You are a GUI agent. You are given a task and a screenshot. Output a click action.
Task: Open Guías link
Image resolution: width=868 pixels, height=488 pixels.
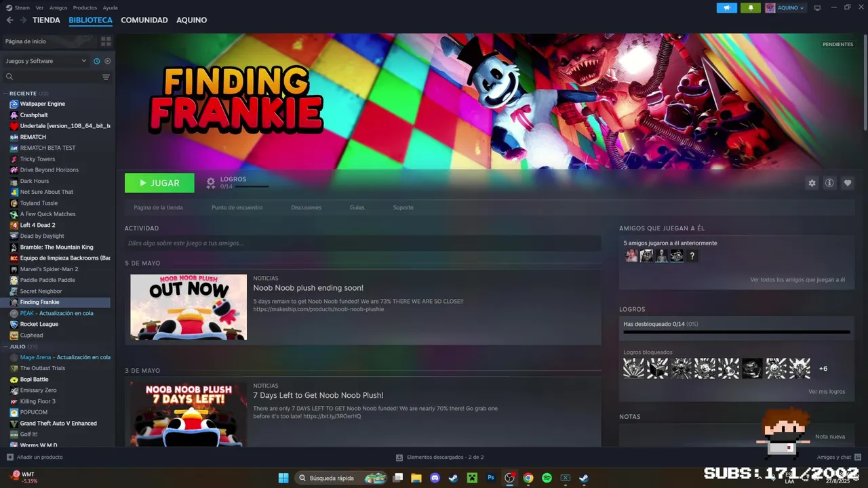pos(357,207)
